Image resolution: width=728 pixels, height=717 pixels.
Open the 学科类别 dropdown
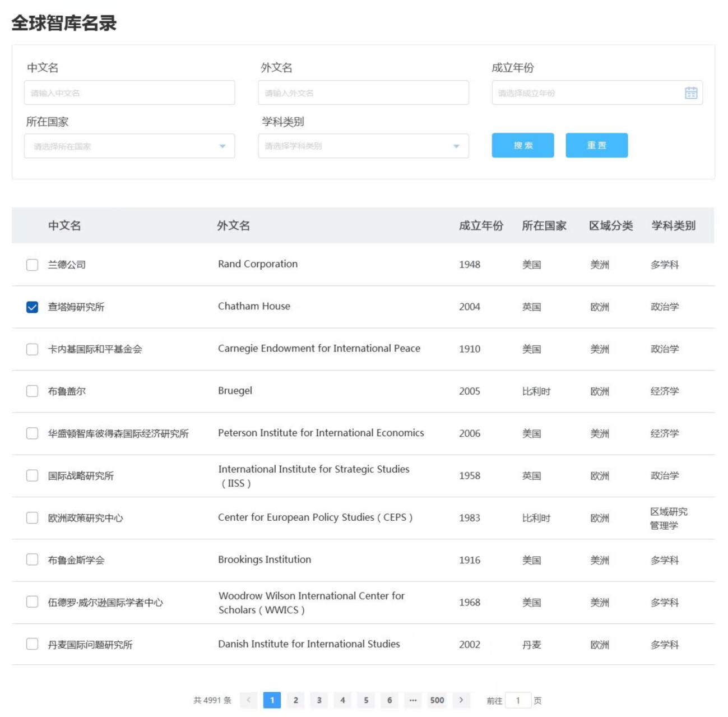point(363,146)
